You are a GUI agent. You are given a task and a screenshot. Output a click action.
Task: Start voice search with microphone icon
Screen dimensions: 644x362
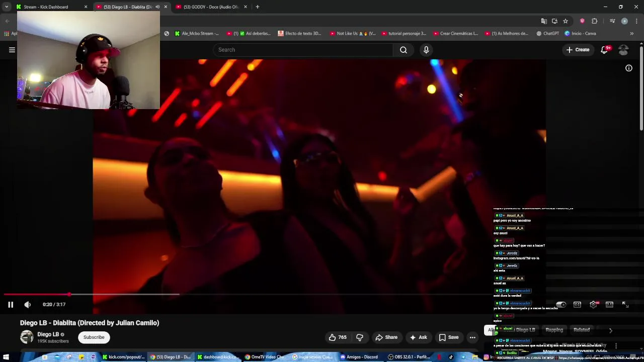426,50
